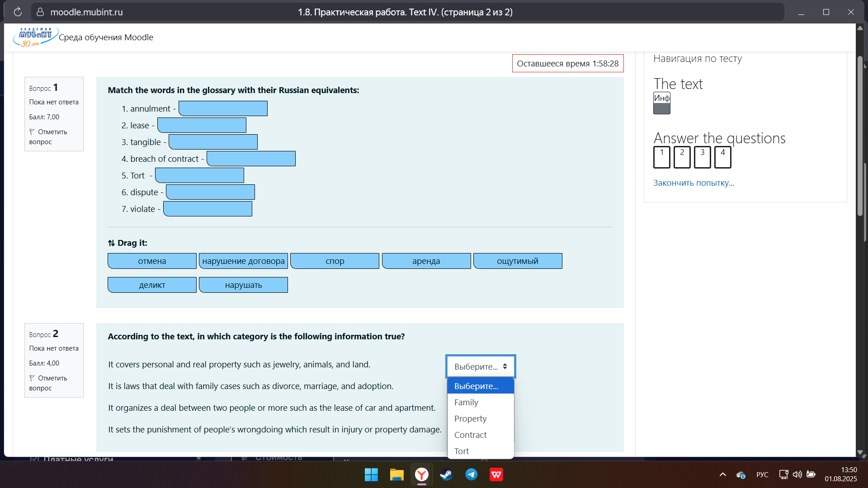Choose Tort option from dropdown list
Viewport: 868px width, 488px height.
(462, 451)
